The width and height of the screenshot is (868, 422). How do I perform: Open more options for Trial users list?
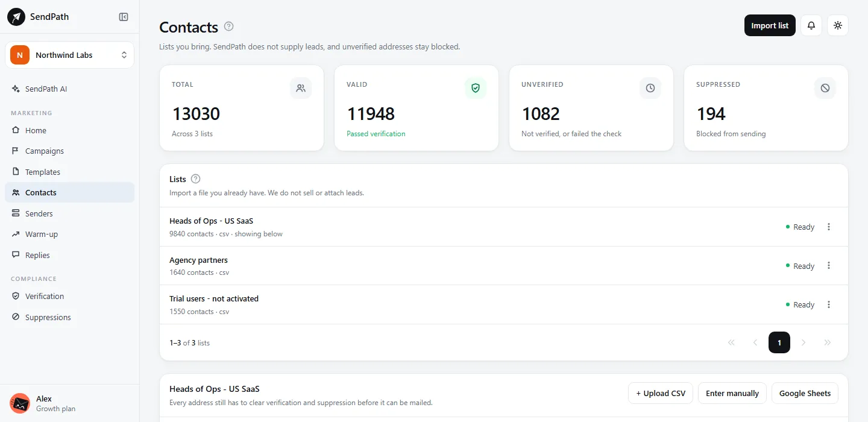click(x=829, y=304)
